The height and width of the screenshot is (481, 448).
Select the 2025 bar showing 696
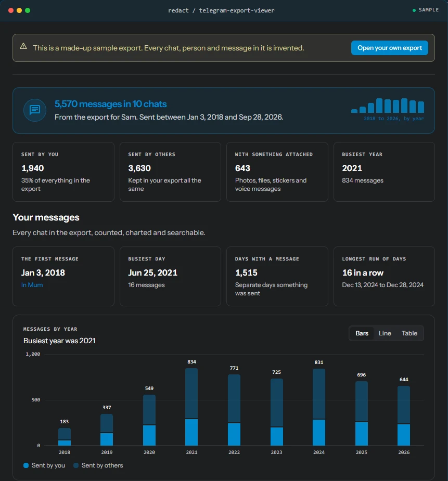(362, 413)
